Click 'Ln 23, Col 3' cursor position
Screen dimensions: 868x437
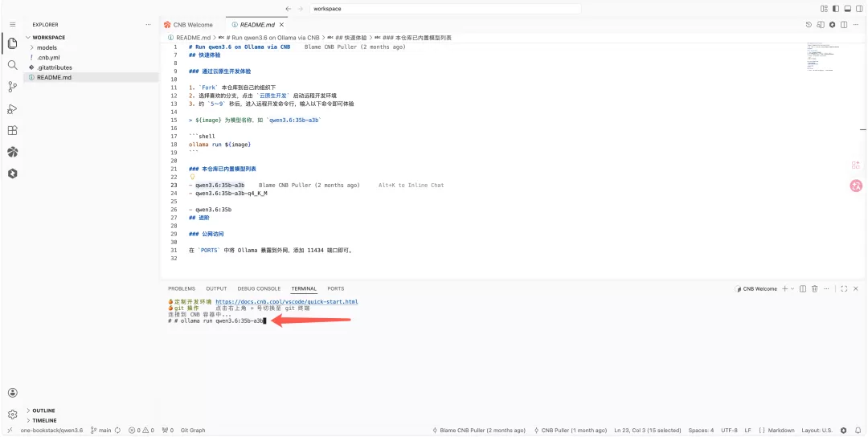point(648,431)
